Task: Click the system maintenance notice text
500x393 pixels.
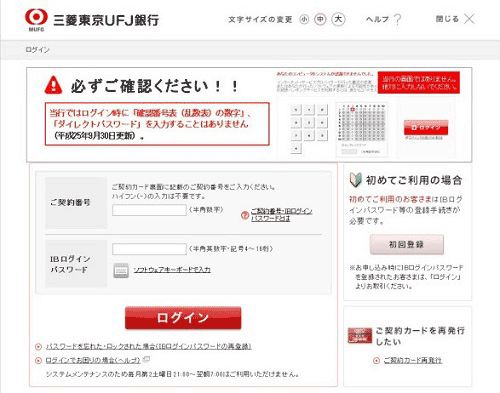Action: (x=172, y=374)
